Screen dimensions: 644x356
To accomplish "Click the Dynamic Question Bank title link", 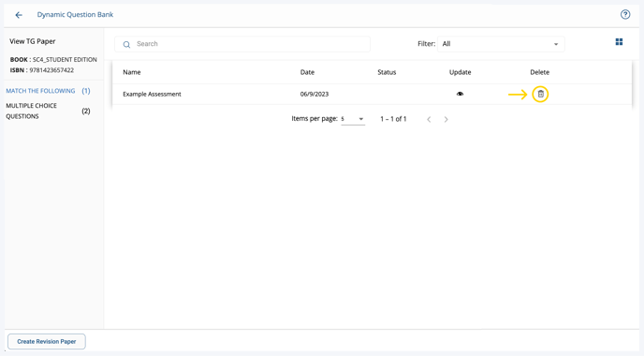I will point(75,14).
